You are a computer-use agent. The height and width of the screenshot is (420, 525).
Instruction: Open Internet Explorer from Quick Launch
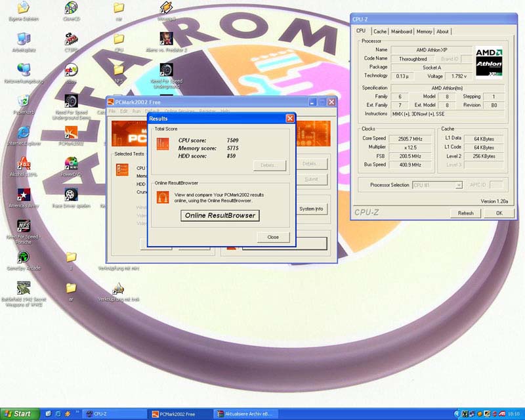[58, 414]
